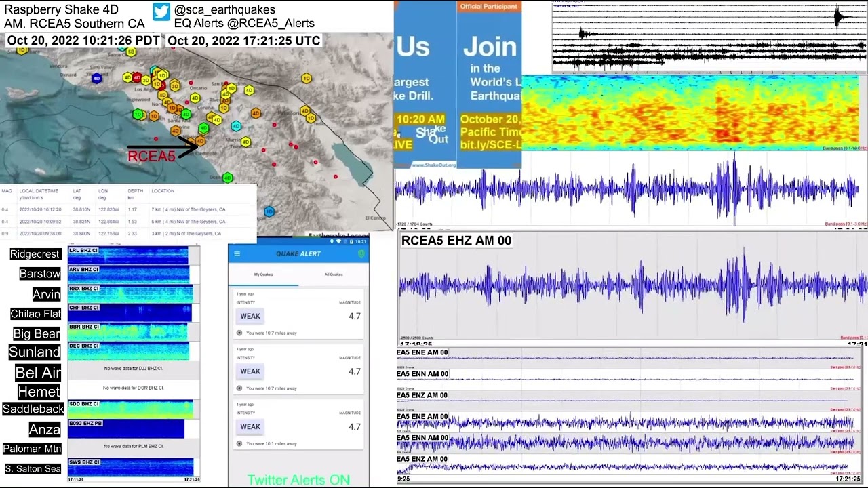Open the SWS BHZ CI spectrogram

pyautogui.click(x=130, y=468)
